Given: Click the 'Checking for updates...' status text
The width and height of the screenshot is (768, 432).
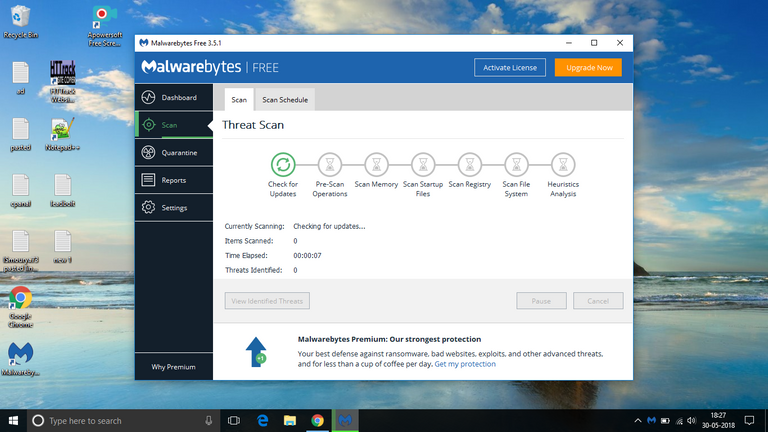Looking at the screenshot, I should tap(329, 226).
